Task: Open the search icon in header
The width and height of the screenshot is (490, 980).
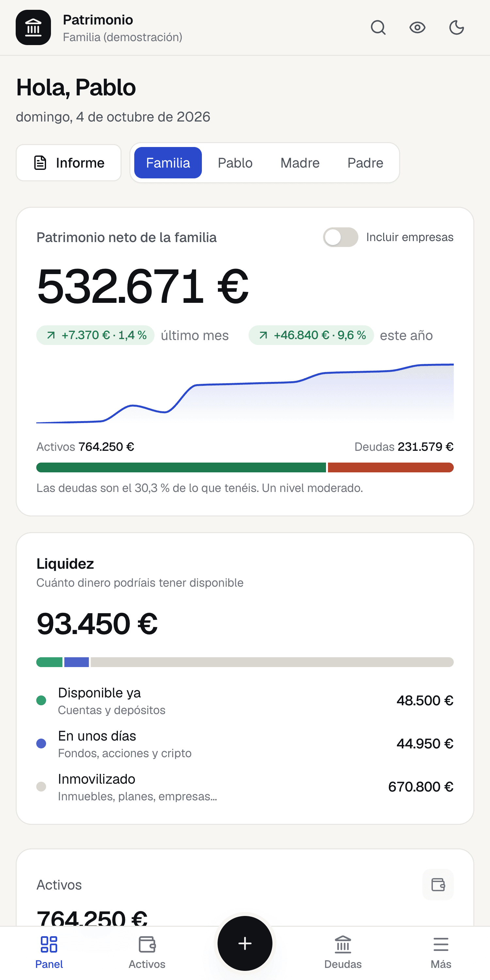Action: [378, 28]
